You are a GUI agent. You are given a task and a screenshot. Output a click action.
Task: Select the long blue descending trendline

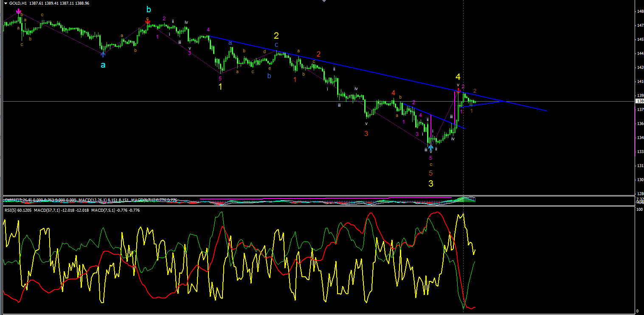pyautogui.click(x=378, y=73)
